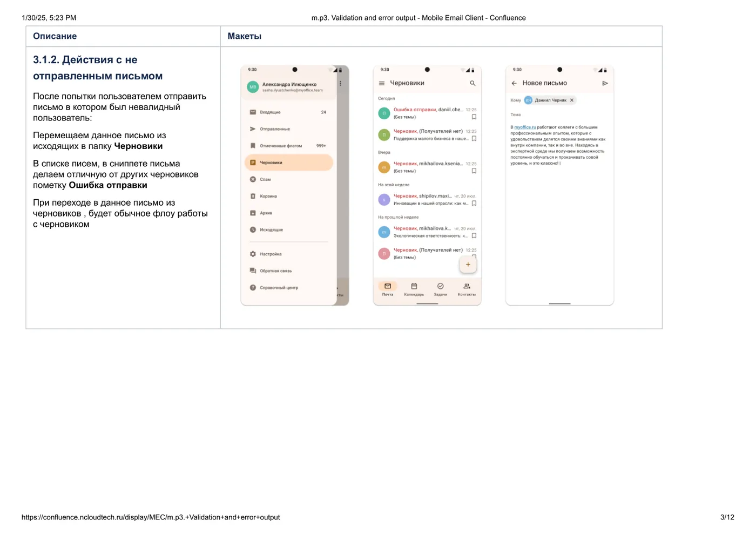Click the 3.1.2. Действия с не отправленным письмом heading
The image size is (756, 534).
98,68
